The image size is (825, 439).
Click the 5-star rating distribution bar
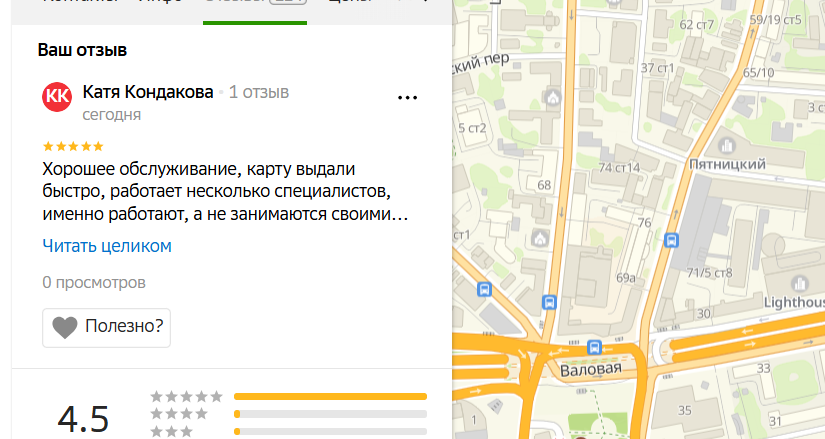[x=330, y=396]
